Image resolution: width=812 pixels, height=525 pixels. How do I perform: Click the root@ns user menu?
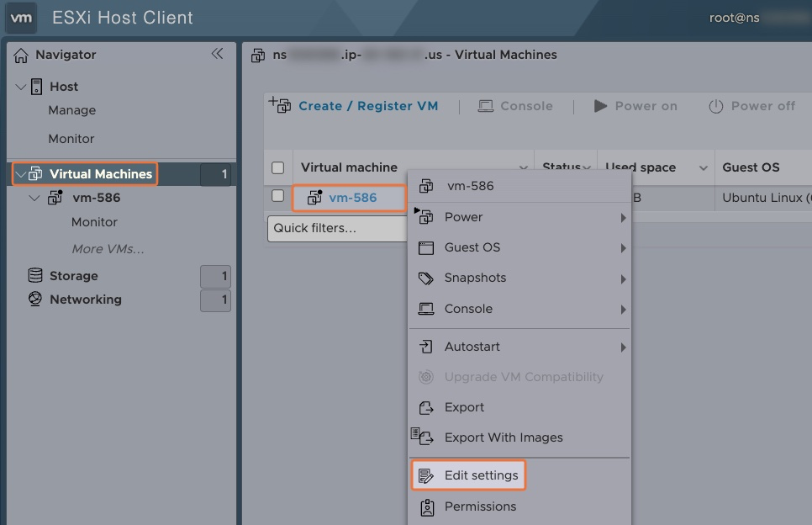(734, 18)
